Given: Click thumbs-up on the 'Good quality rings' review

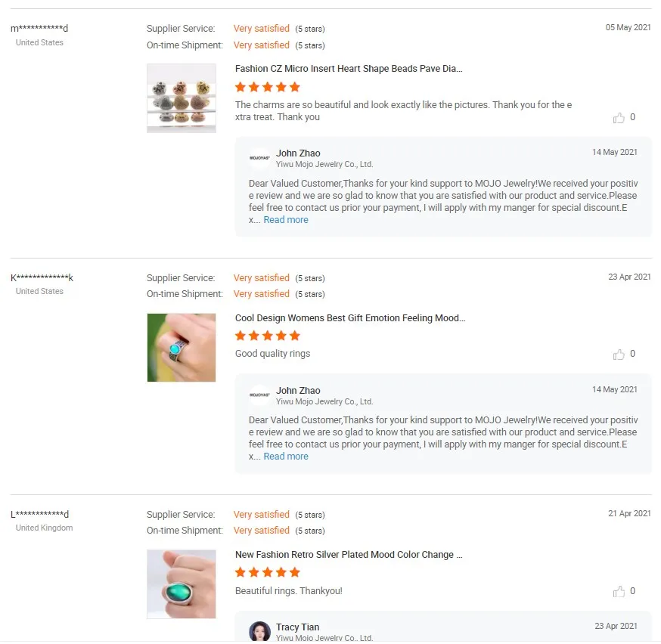Looking at the screenshot, I should click(619, 355).
